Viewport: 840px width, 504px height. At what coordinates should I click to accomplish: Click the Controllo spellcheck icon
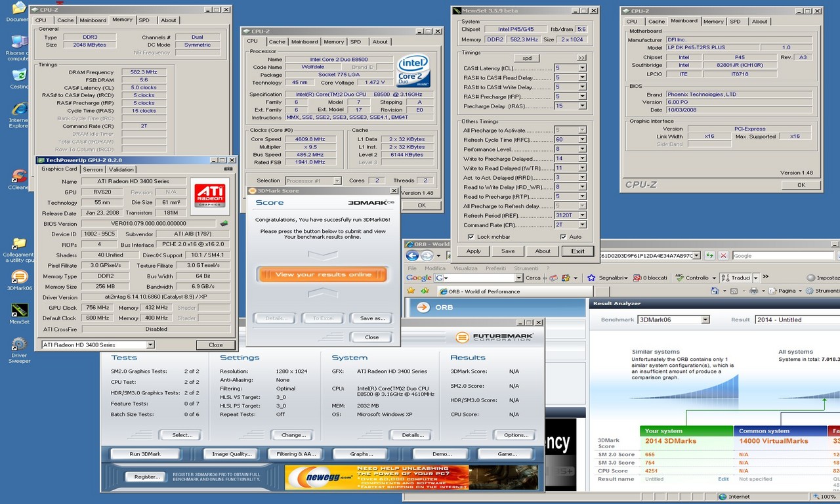pyautogui.click(x=679, y=278)
